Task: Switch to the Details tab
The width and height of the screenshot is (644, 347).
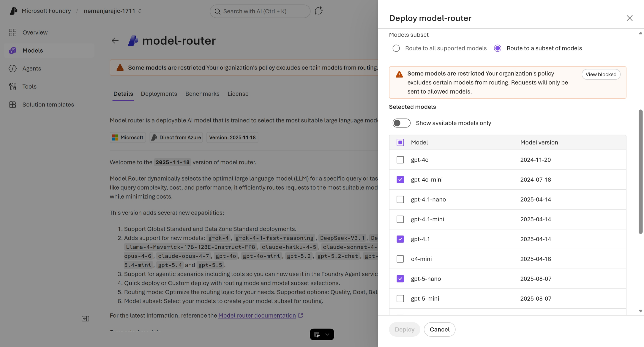Action: point(123,94)
